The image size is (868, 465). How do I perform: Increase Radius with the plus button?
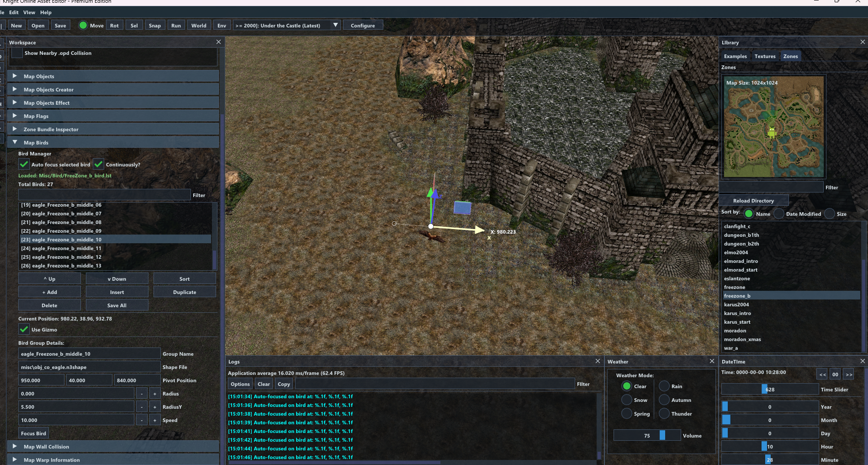tap(155, 394)
